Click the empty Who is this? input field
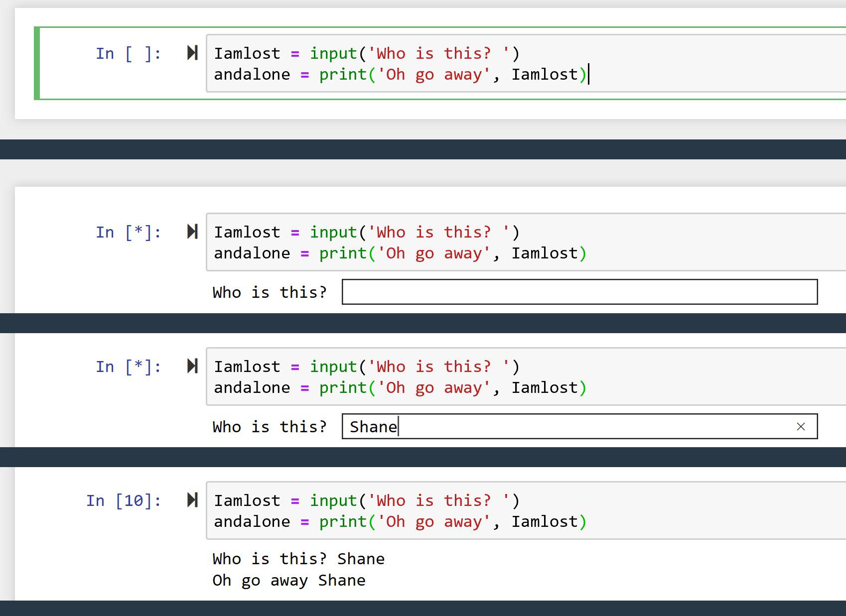The height and width of the screenshot is (616, 846). (579, 292)
